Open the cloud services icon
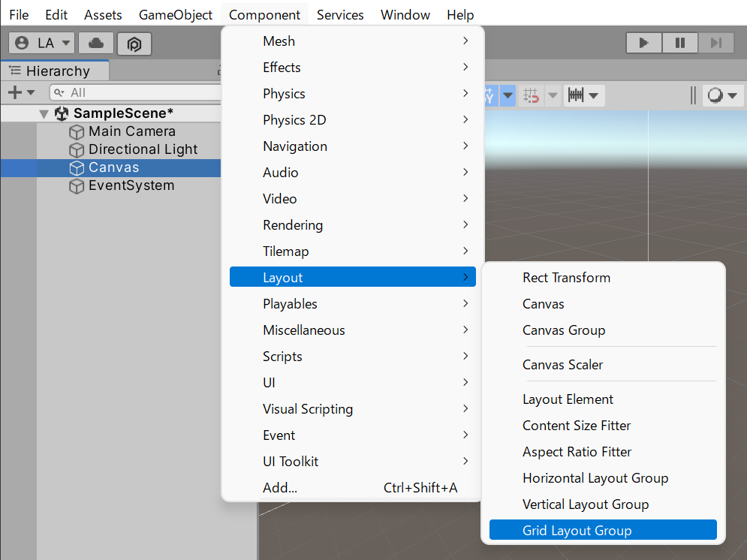 click(96, 44)
